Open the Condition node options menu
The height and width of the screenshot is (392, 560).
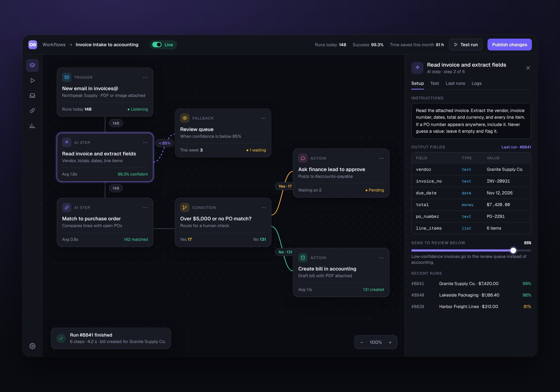[x=263, y=208]
